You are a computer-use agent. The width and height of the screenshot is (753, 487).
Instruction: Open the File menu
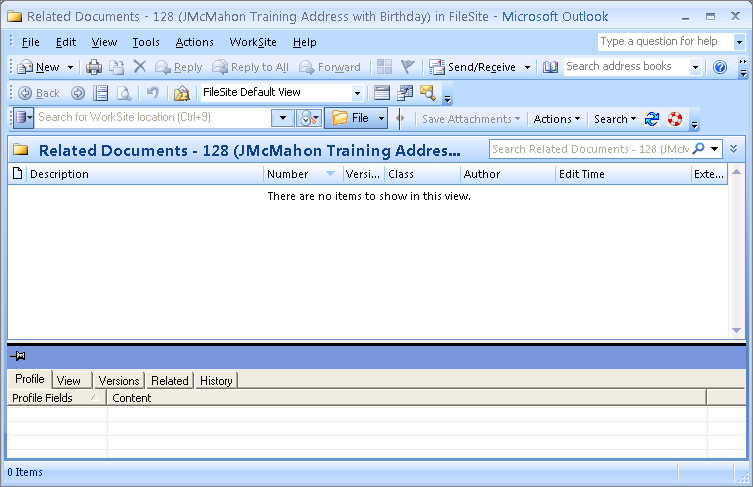[31, 42]
